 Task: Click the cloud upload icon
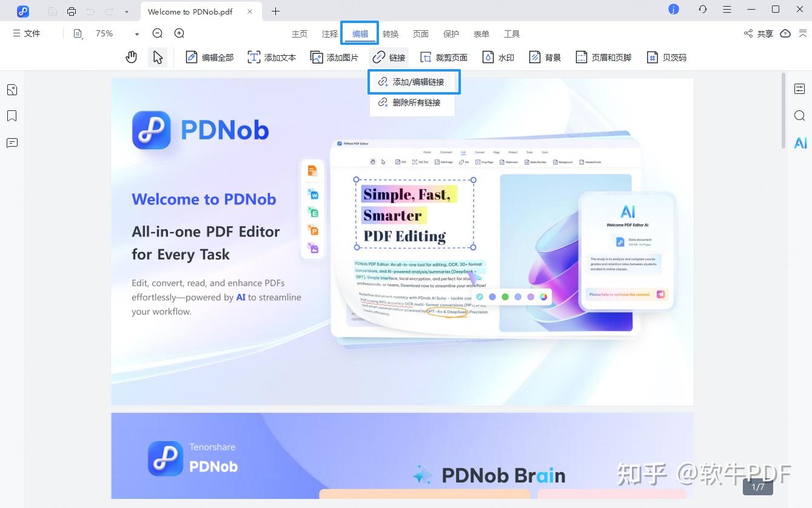click(785, 34)
